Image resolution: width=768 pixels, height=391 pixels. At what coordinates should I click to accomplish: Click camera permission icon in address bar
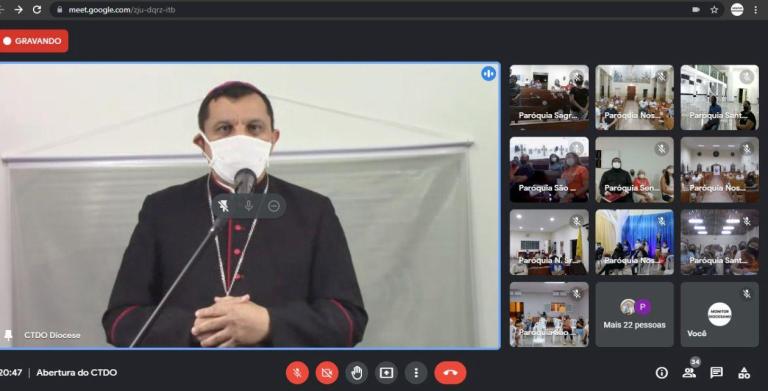696,10
